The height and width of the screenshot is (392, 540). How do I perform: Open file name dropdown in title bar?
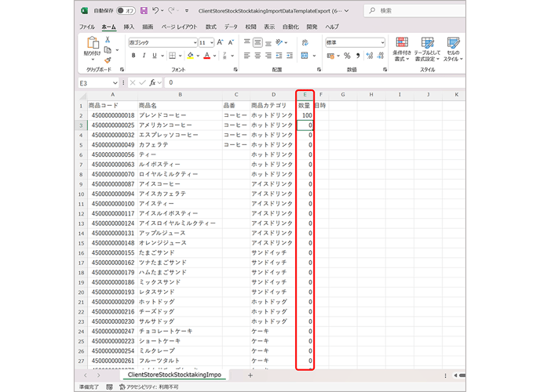point(346,11)
